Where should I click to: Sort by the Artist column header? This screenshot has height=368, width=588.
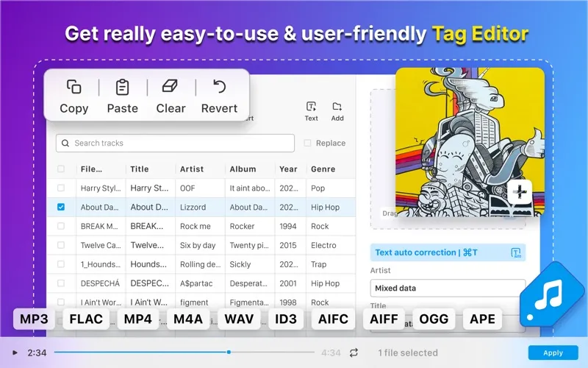coord(192,169)
